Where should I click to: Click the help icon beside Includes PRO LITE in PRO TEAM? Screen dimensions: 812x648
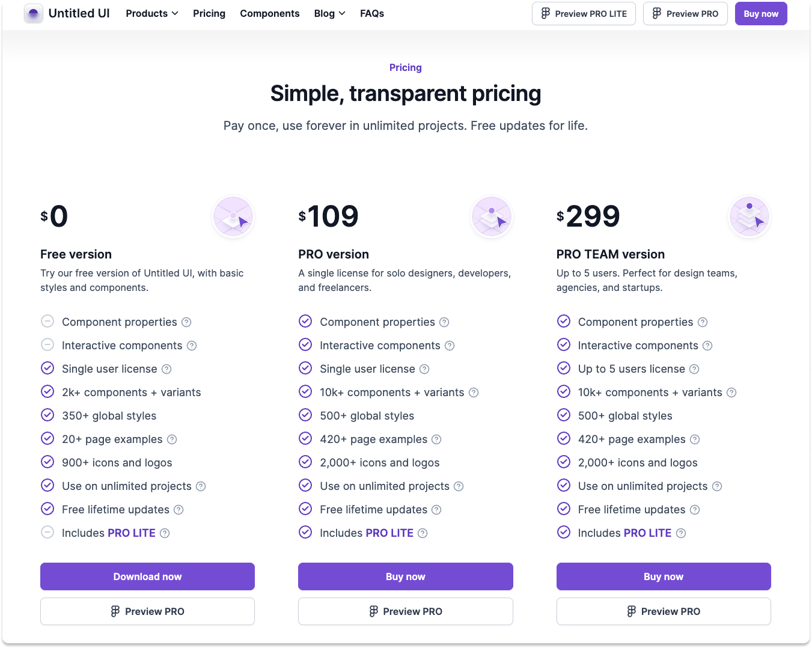681,533
